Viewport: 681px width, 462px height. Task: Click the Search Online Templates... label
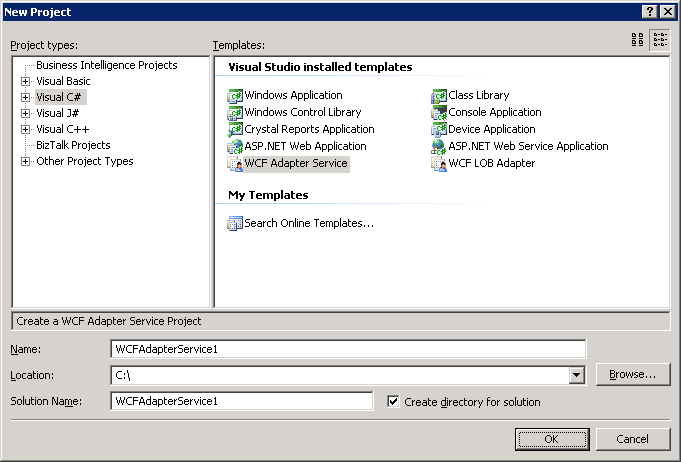point(309,223)
